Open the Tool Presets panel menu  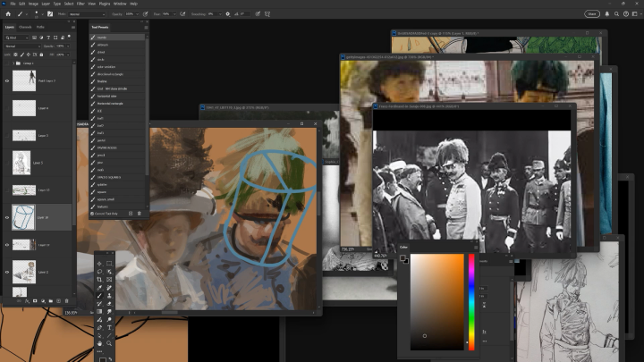coord(146,28)
